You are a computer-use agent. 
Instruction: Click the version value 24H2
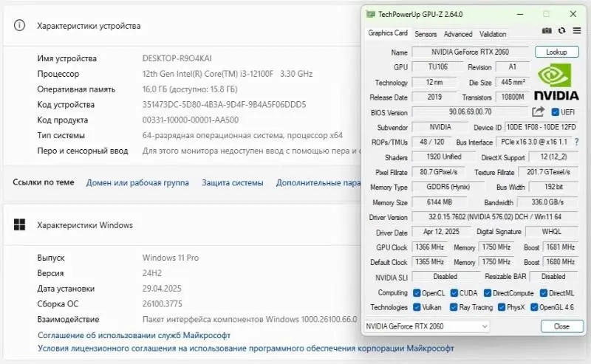[152, 273]
